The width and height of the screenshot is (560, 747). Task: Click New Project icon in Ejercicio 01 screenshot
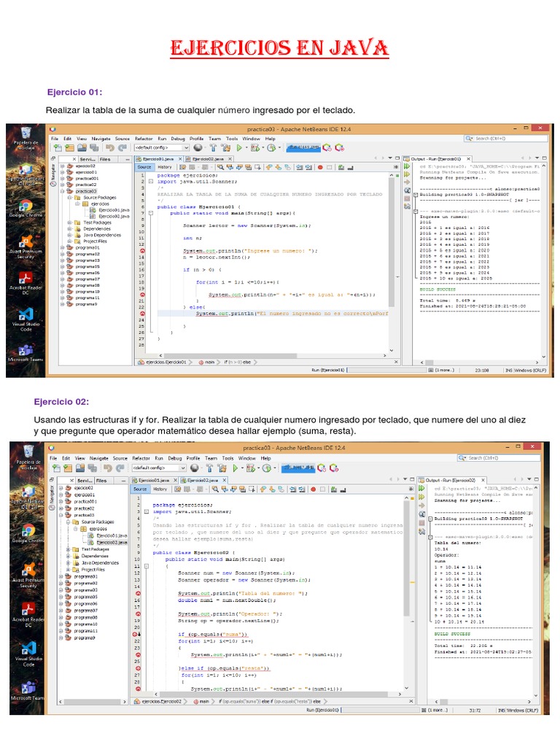click(69, 148)
